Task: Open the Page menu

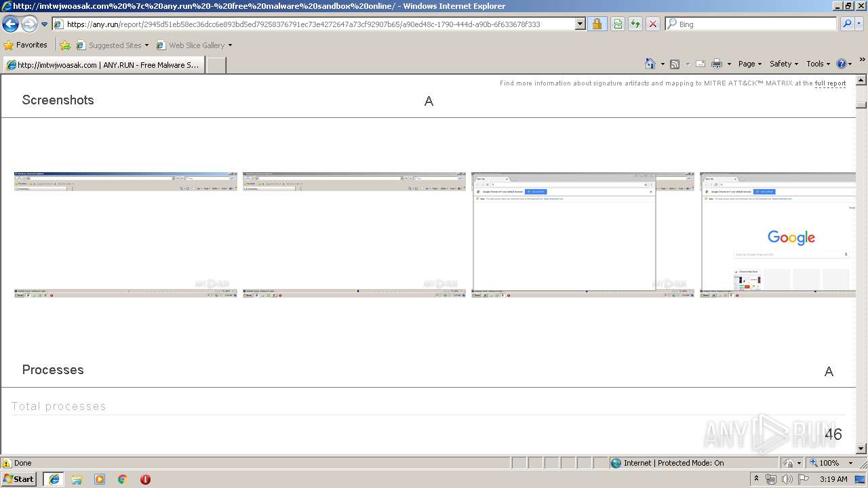Action: point(749,64)
